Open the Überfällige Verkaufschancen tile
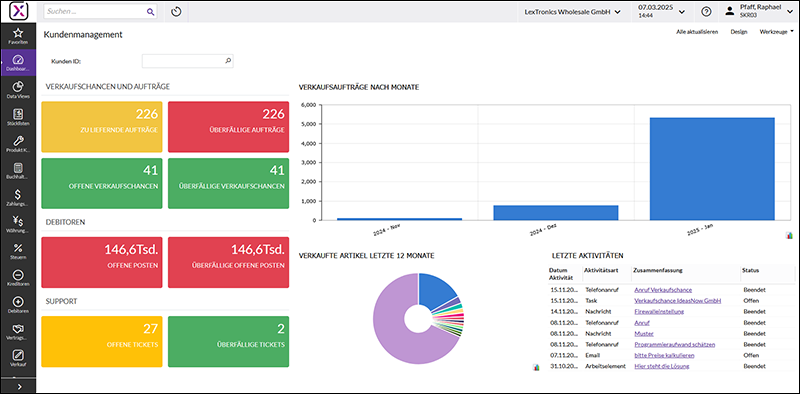 [x=228, y=183]
